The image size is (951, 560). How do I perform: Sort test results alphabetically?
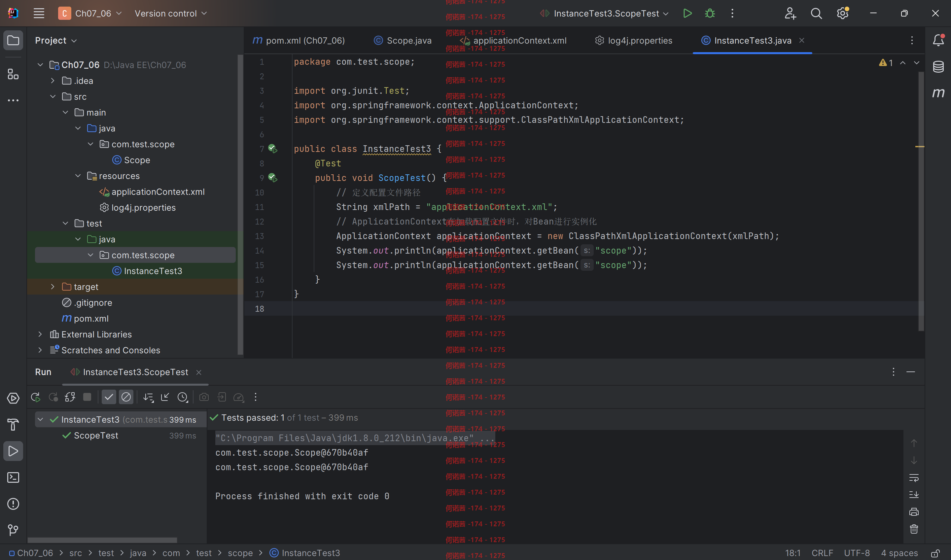(148, 397)
